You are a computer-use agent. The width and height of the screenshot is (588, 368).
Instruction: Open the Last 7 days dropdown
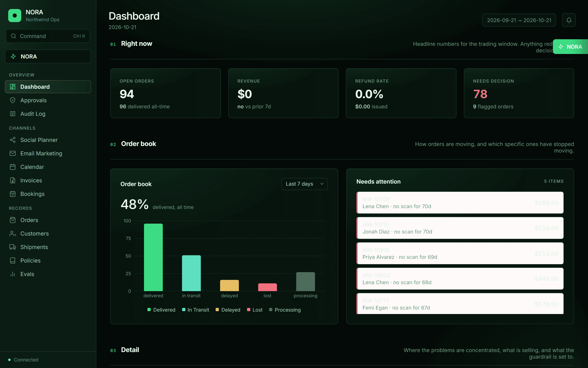pos(304,184)
